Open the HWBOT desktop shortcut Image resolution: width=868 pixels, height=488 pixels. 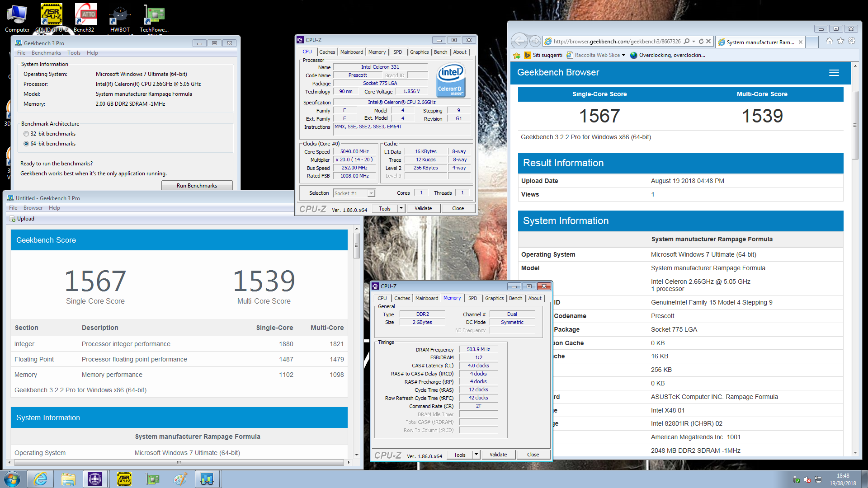pos(120,18)
